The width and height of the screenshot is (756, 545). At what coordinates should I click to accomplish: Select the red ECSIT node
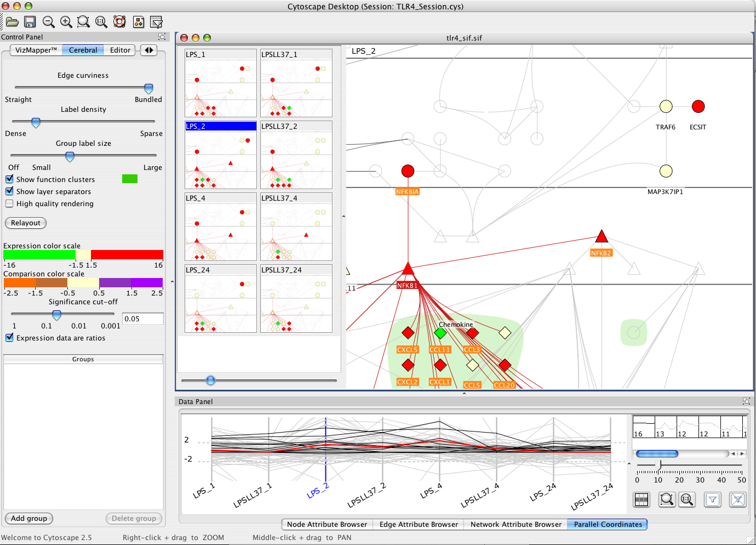pyautogui.click(x=698, y=106)
